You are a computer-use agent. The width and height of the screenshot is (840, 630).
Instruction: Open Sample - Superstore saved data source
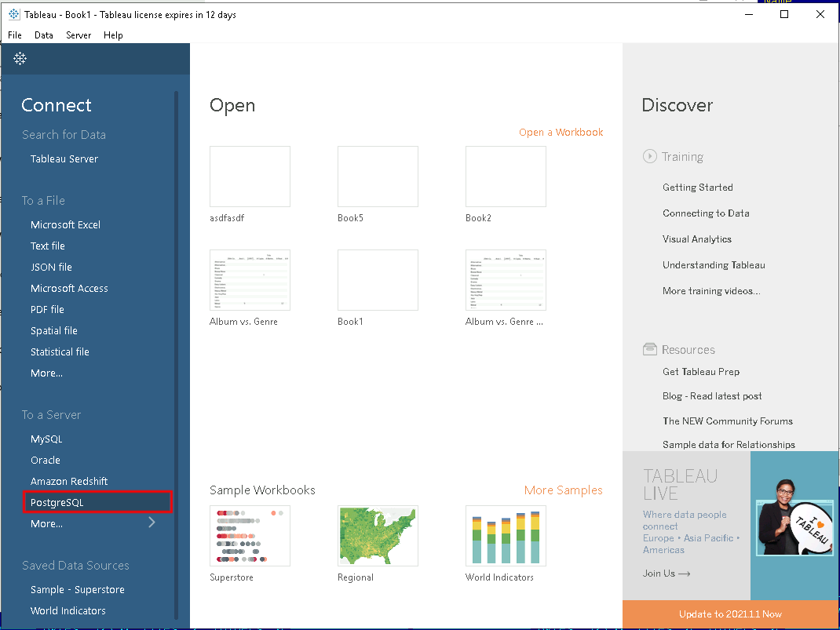click(78, 589)
